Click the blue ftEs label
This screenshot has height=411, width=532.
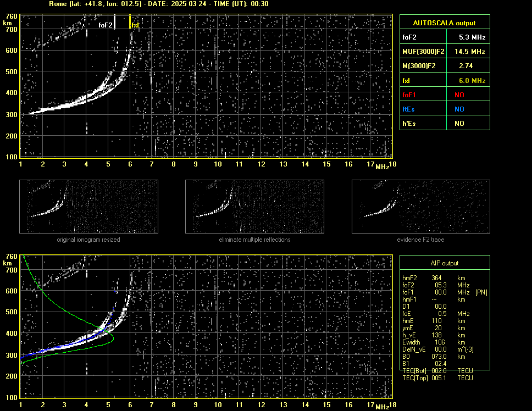408,109
